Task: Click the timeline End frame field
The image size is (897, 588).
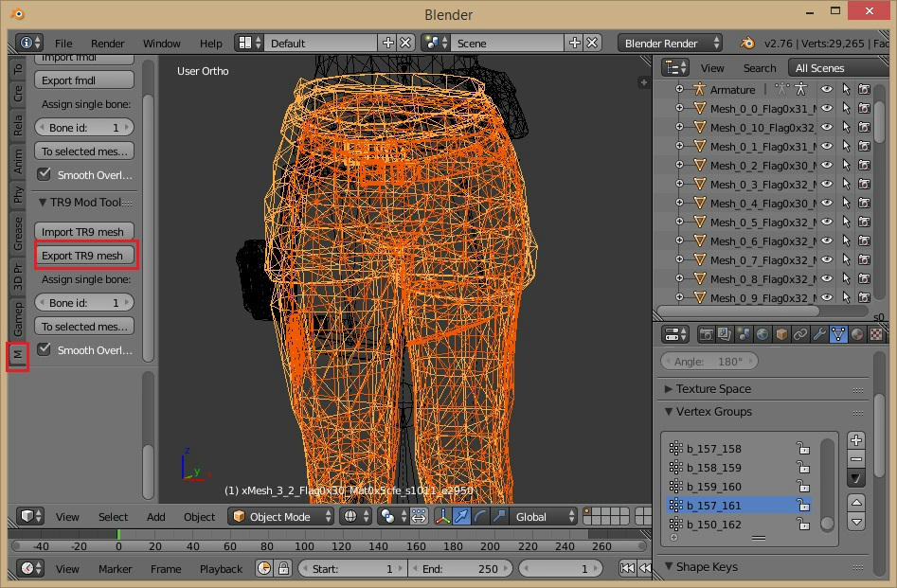Action: [x=460, y=569]
